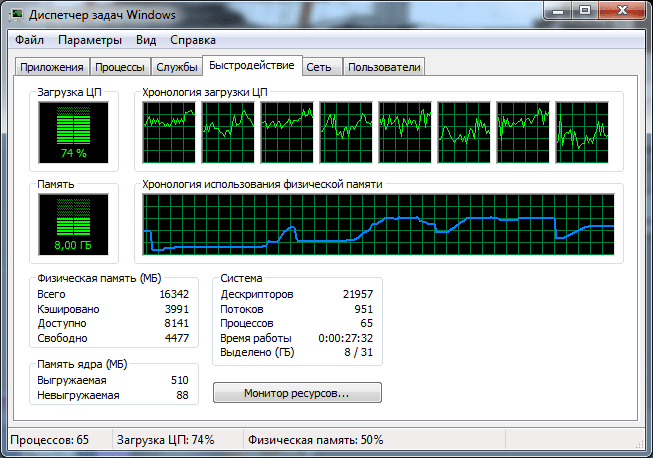Click status bar Физическая память: 50%

(316, 440)
